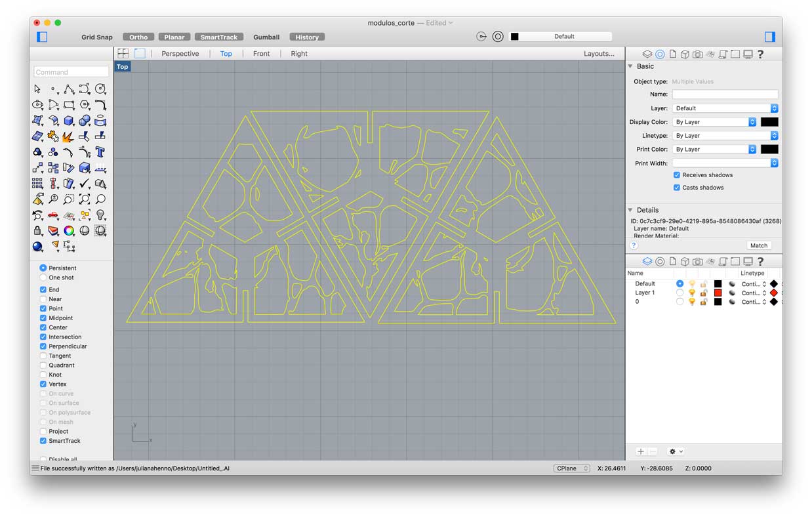Select the Box solid tool
The image size is (812, 517).
pos(69,120)
